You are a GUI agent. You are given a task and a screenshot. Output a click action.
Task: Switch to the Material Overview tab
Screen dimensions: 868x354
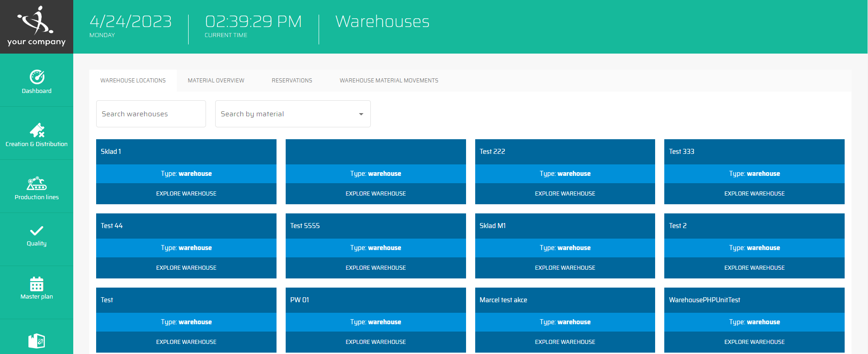click(216, 81)
